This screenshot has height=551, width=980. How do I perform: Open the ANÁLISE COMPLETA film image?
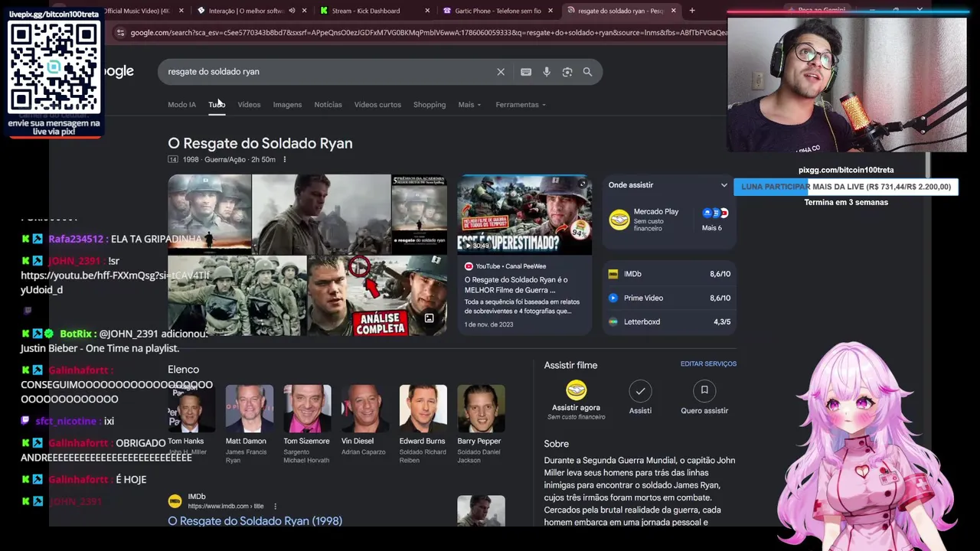click(x=377, y=296)
